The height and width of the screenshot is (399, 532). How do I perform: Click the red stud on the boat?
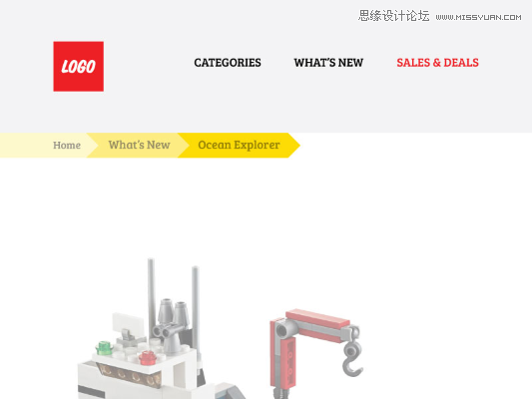coord(148,358)
